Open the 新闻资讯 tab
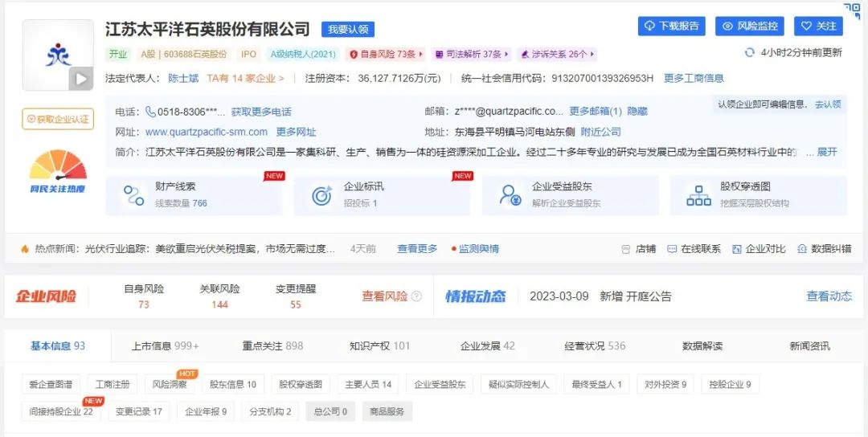 810,345
